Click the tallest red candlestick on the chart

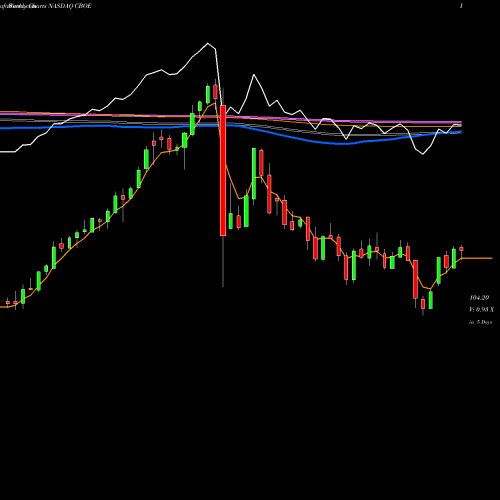pyautogui.click(x=223, y=171)
